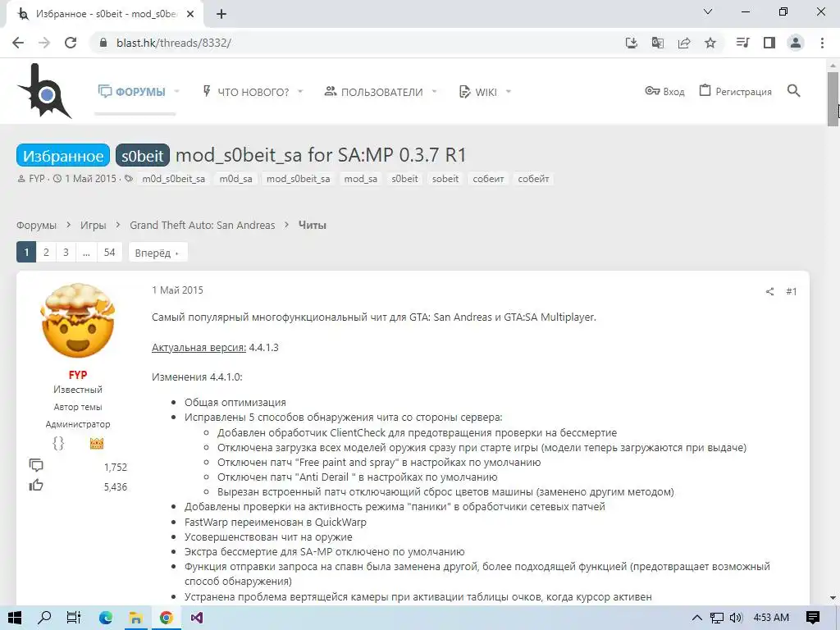Viewport: 840px width, 630px height.
Task: Open tag собейт
Action: (533, 179)
